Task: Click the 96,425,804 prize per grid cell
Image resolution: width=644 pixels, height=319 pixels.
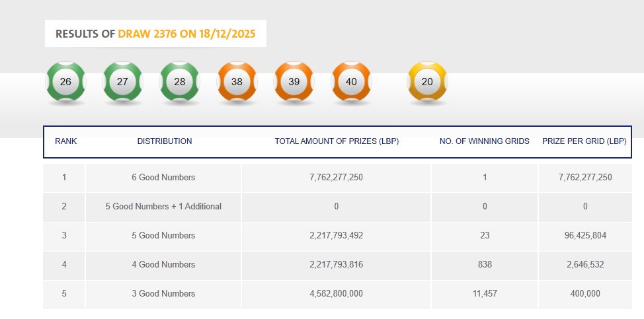Action: click(584, 236)
